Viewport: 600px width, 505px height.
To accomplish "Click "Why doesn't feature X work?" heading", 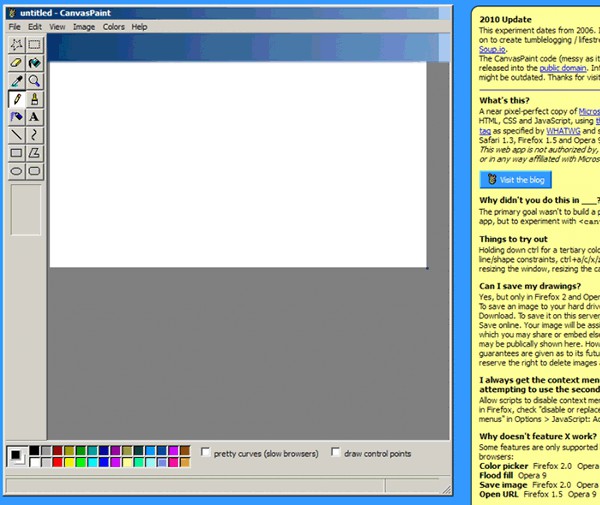I will pos(538,436).
